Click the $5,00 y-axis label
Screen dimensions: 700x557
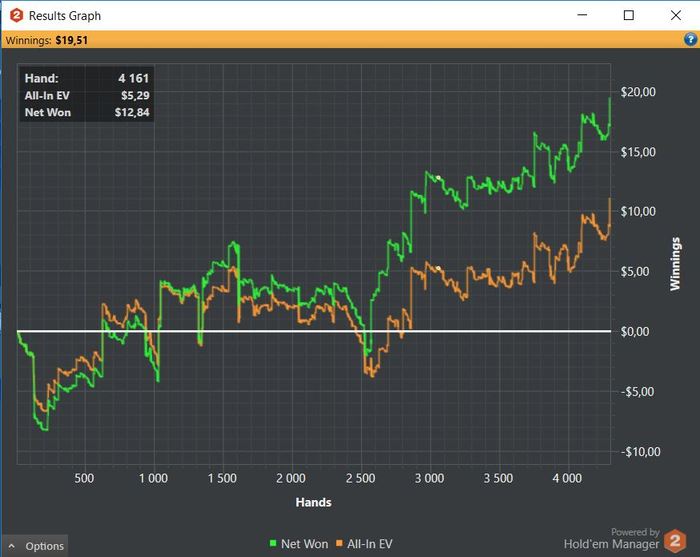pos(635,271)
